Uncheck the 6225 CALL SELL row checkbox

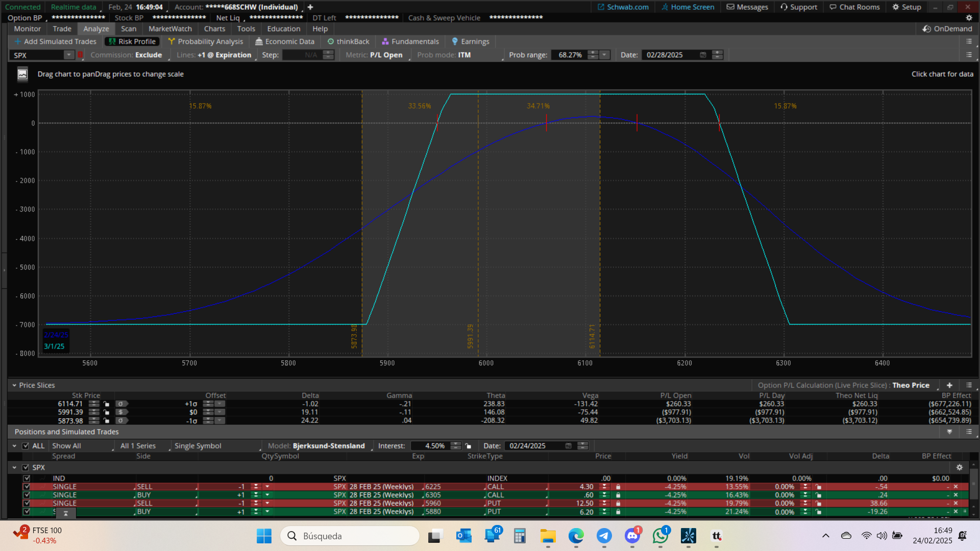(27, 487)
